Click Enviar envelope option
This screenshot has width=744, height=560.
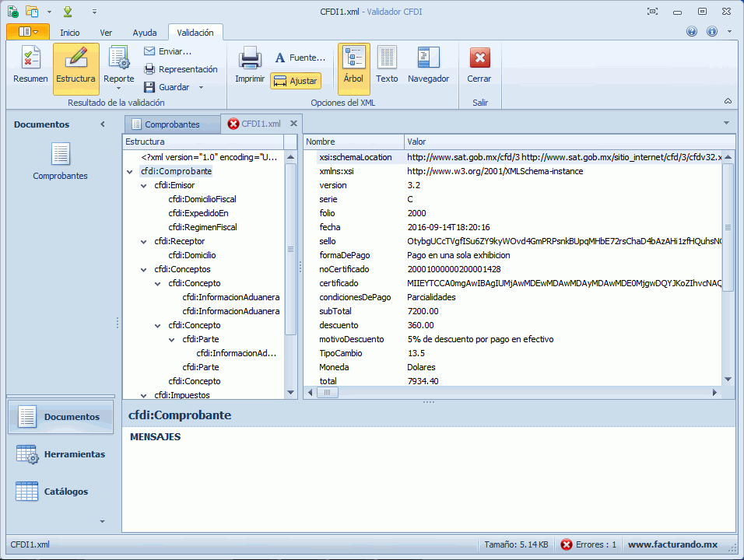click(167, 51)
